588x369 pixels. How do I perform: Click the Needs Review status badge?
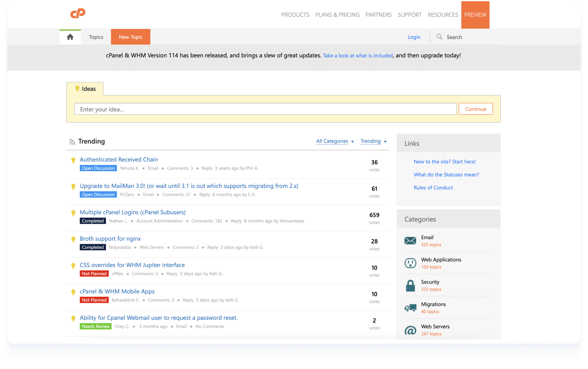pos(95,326)
